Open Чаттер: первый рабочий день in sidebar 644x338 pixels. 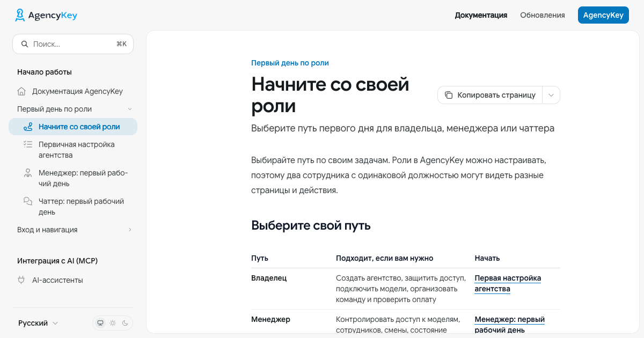73,207
